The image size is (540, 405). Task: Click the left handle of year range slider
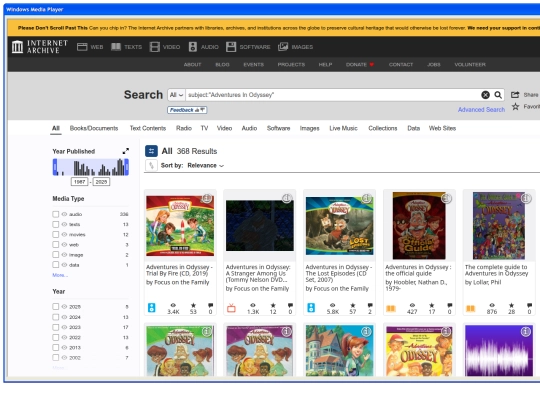coord(55,167)
